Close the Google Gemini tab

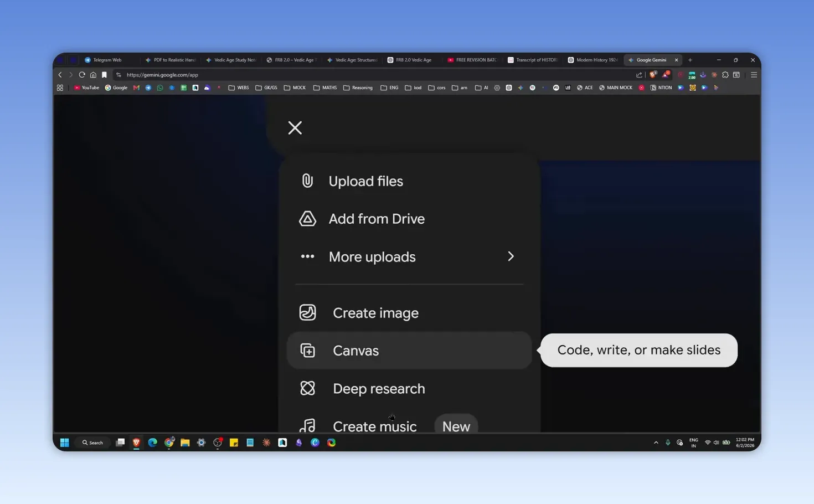[x=676, y=60]
